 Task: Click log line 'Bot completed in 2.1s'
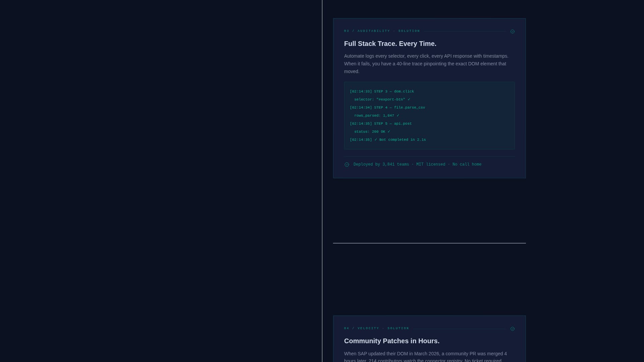pyautogui.click(x=388, y=140)
